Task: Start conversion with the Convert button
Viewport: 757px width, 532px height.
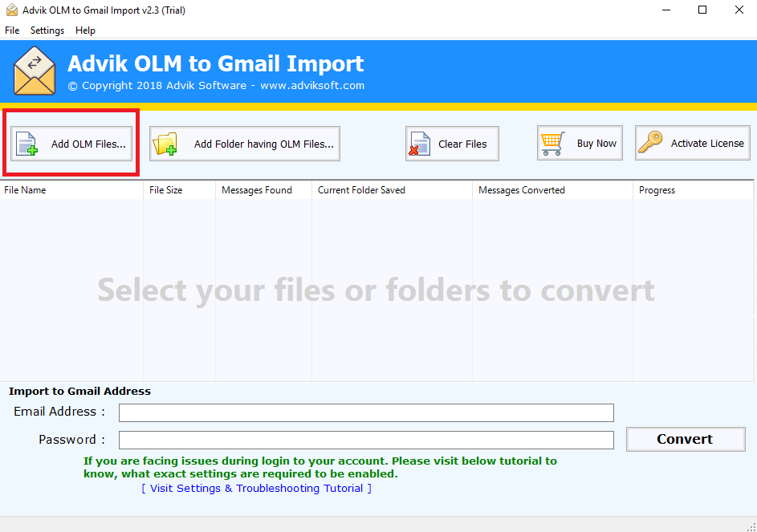Action: point(686,439)
